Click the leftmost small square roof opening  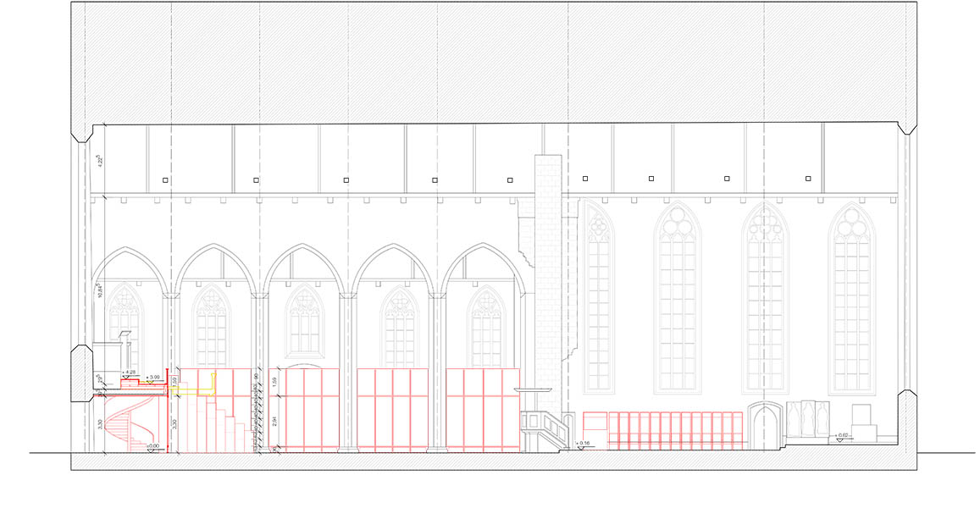[x=166, y=180]
